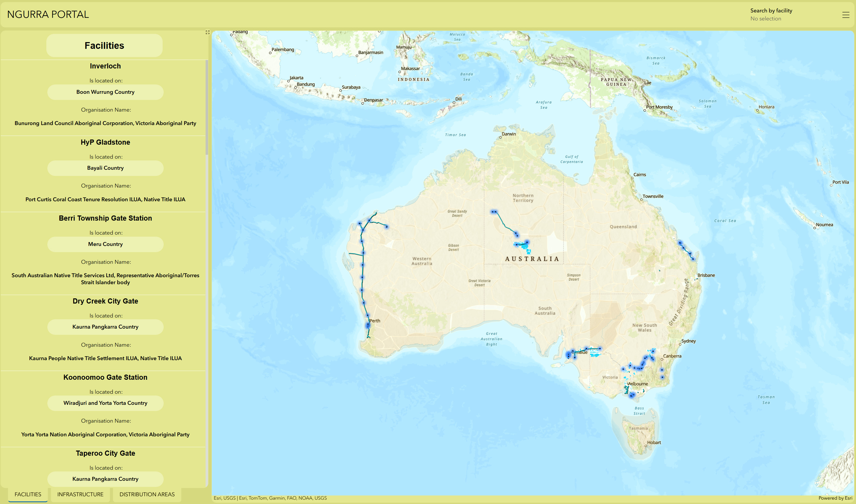856x504 pixels.
Task: Open the hamburger menu icon
Action: [845, 15]
